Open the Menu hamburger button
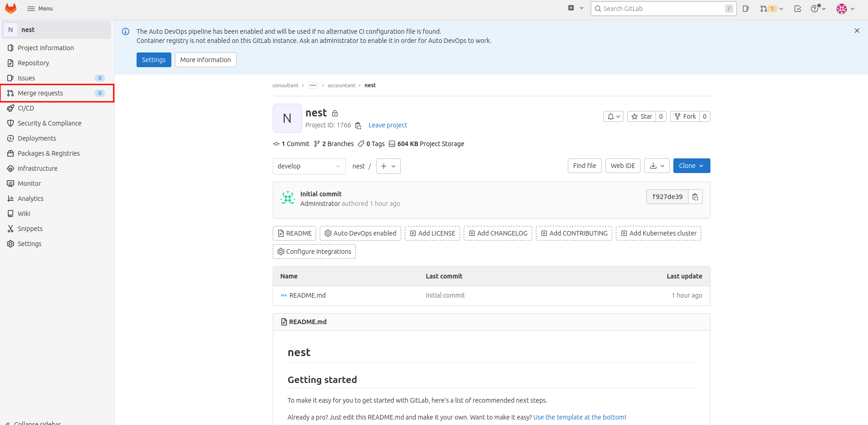This screenshot has height=425, width=868. [40, 9]
